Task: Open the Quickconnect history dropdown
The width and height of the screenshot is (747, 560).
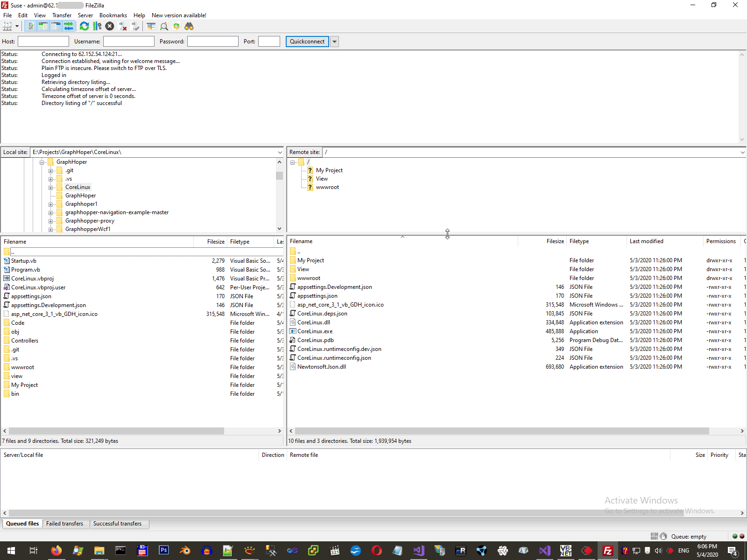Action: point(334,42)
